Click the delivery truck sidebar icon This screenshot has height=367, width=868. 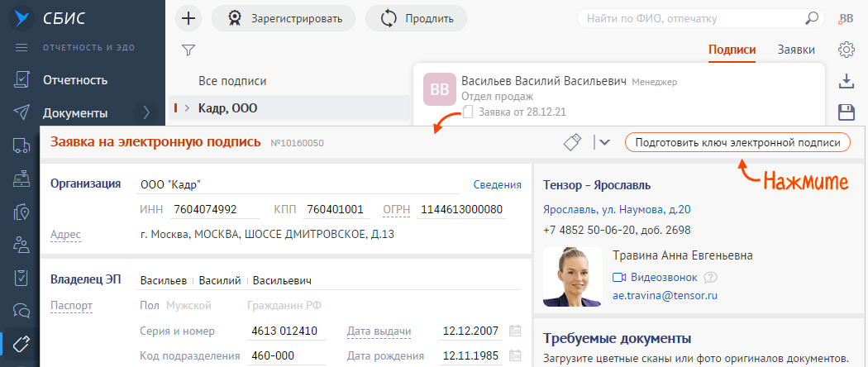click(21, 146)
